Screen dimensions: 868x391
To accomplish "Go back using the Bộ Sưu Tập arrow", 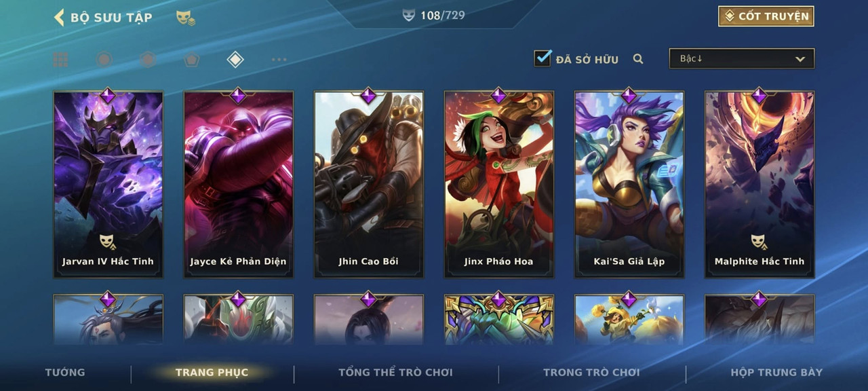I will coord(59,17).
